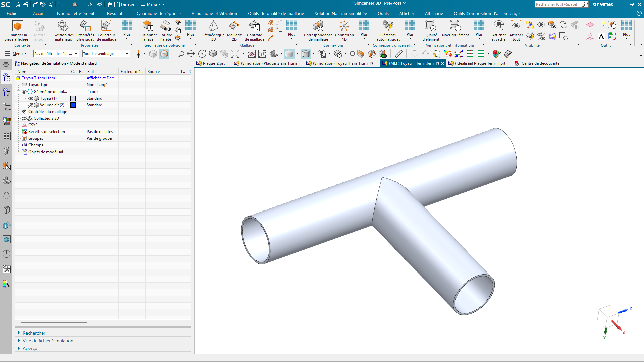The width and height of the screenshot is (644, 362).
Task: Click the measure ruler icon in toolbar
Action: tap(398, 54)
